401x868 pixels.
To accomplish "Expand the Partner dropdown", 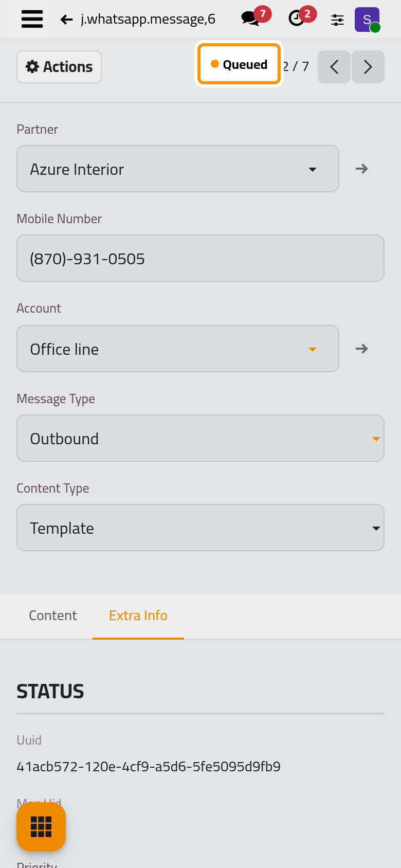I will tap(178, 169).
